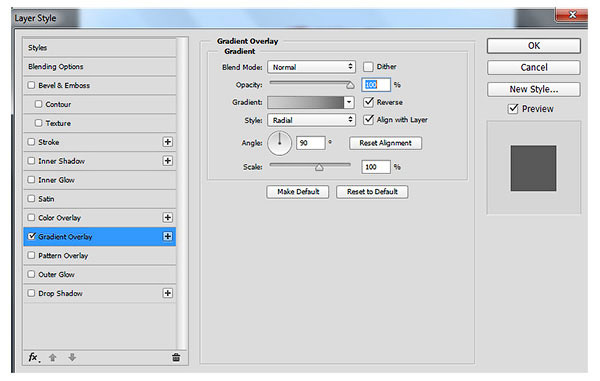
Task: Click plus icon beside Color Overlay
Action: pos(168,217)
